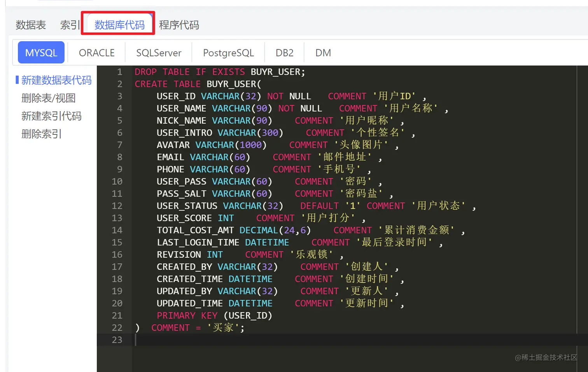
Task: Select 删除索引 in sidebar
Action: (x=41, y=134)
